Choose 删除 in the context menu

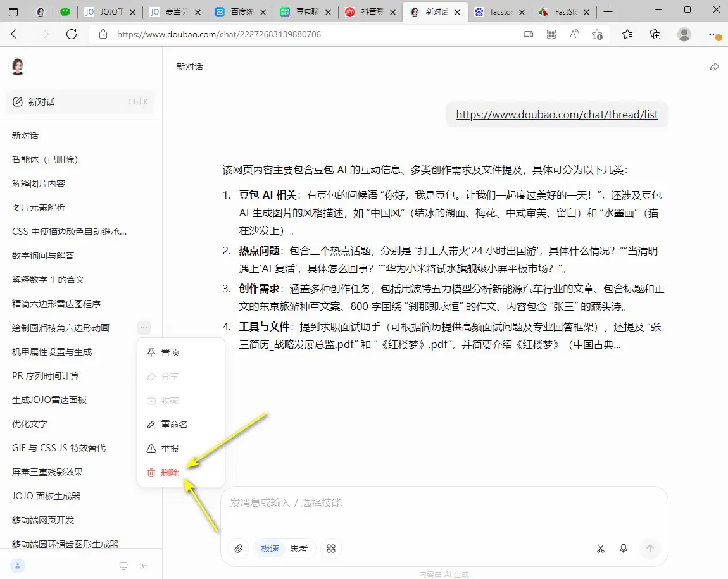click(x=181, y=472)
